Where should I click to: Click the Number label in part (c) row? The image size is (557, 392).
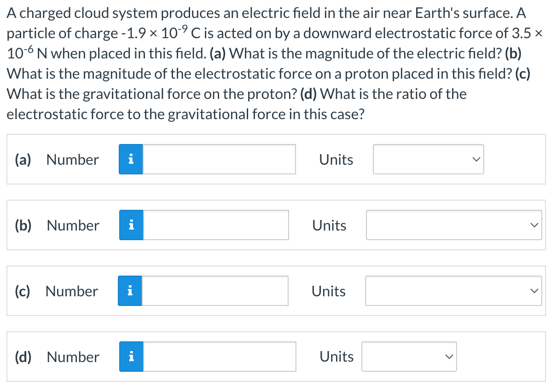pyautogui.click(x=71, y=290)
